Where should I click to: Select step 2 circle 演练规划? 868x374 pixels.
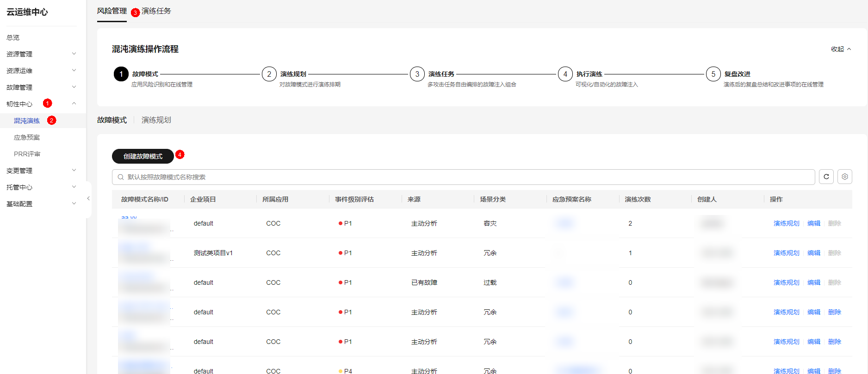click(x=269, y=74)
